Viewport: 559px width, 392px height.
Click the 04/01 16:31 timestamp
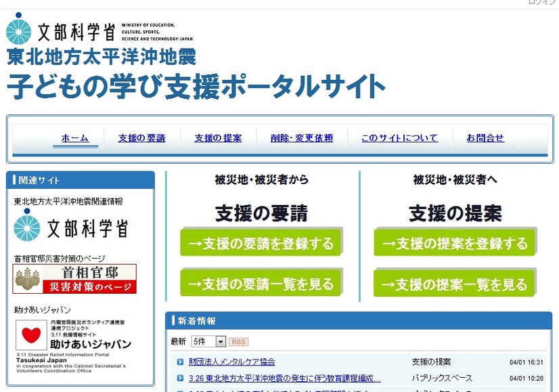point(527,362)
